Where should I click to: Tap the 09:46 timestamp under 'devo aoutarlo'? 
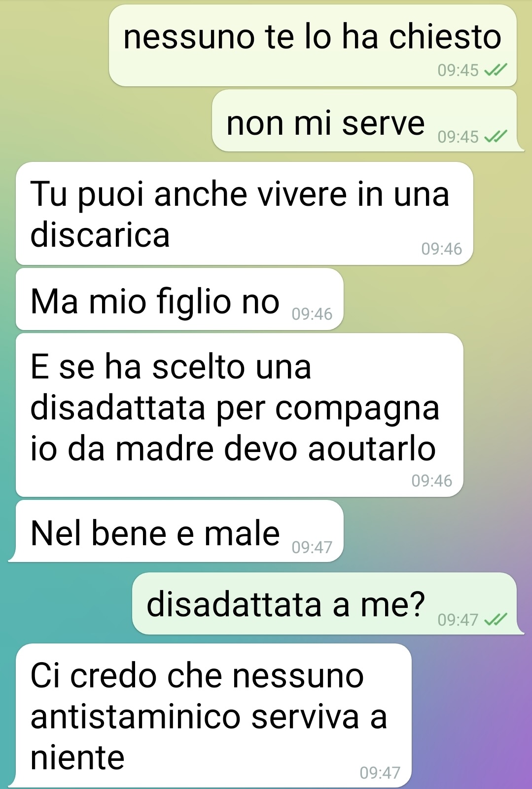click(432, 481)
